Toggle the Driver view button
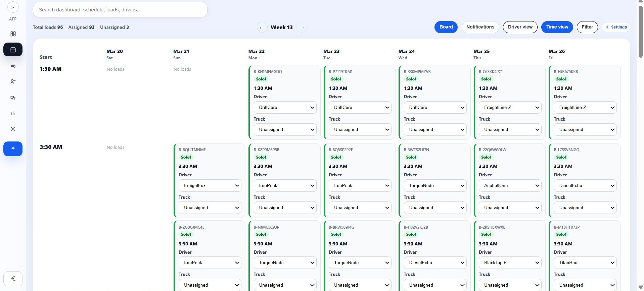This screenshot has height=291, width=644. pyautogui.click(x=520, y=27)
